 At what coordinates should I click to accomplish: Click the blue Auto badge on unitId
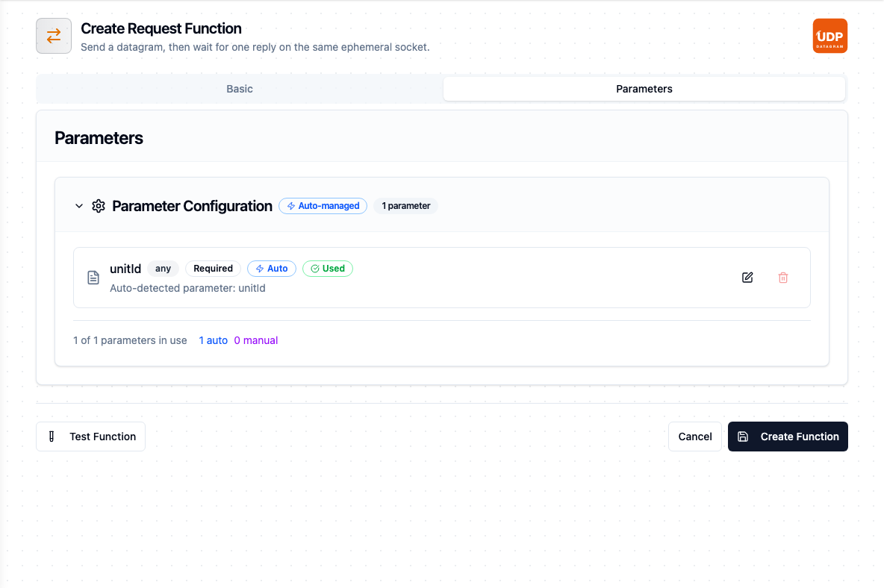click(x=272, y=269)
